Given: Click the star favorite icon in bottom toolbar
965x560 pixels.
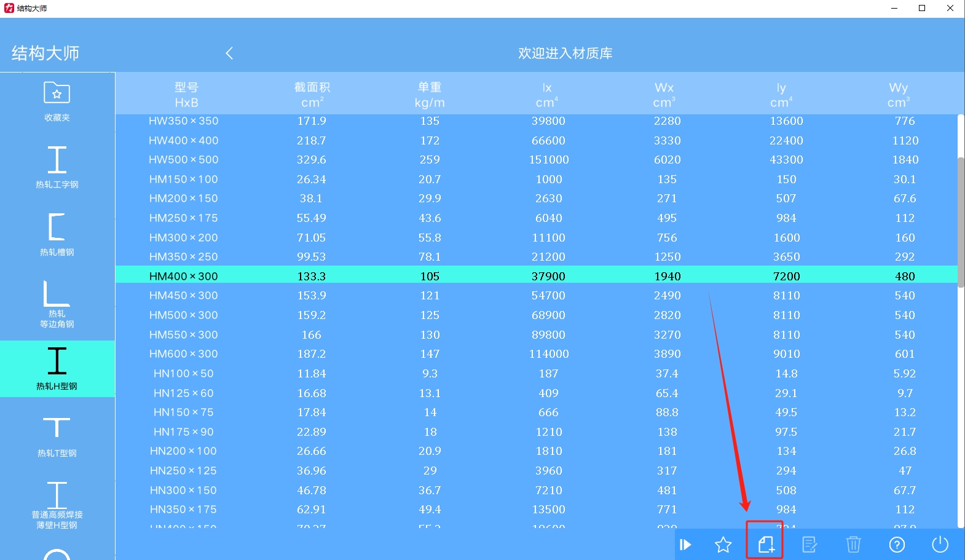Looking at the screenshot, I should coord(723,545).
